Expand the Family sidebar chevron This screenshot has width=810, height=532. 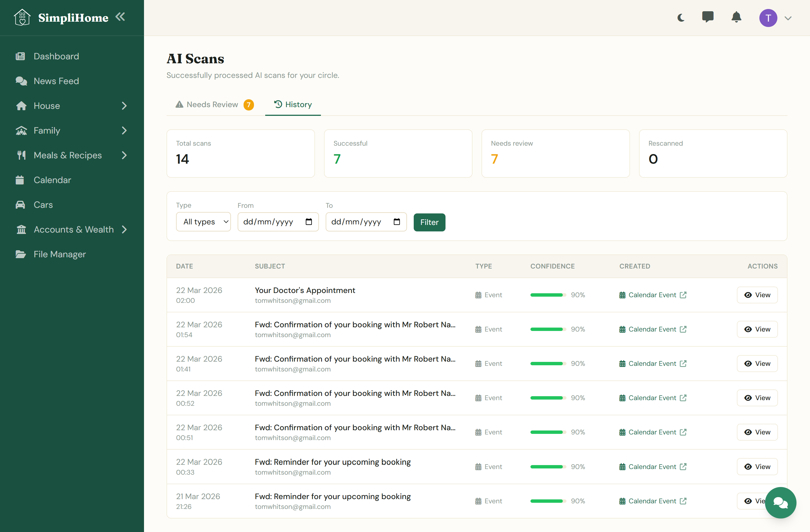(124, 131)
